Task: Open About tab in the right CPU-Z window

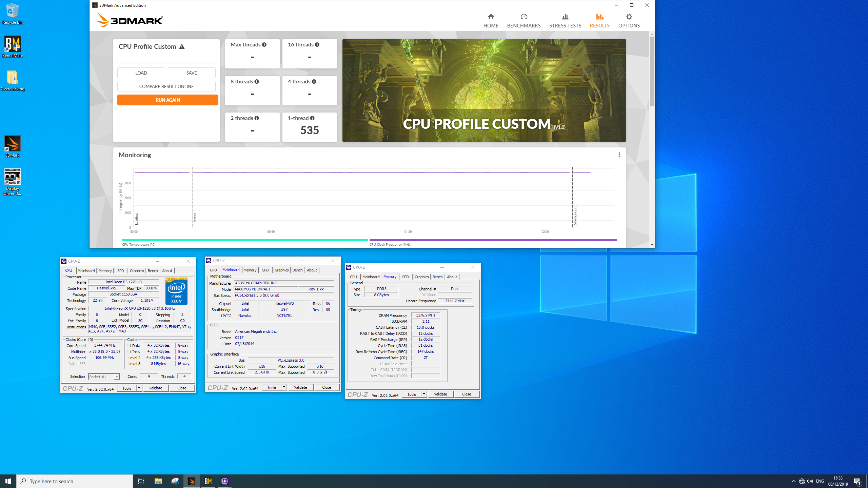Action: pos(452,277)
